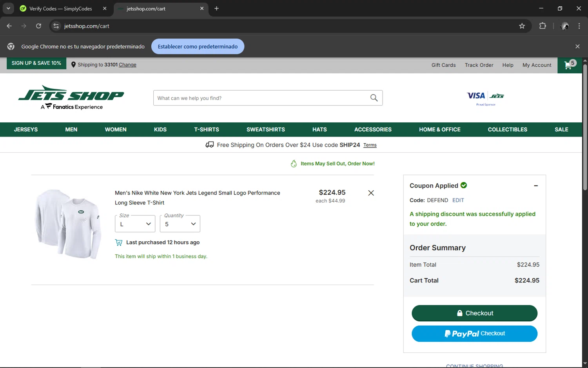Open the HOME & OFFICE menu

(x=440, y=129)
